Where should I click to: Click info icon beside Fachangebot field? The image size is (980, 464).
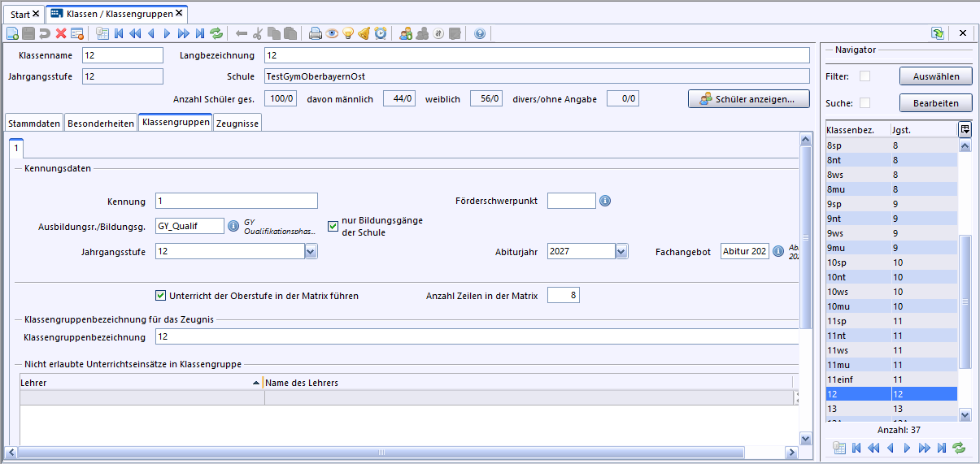[x=777, y=251]
